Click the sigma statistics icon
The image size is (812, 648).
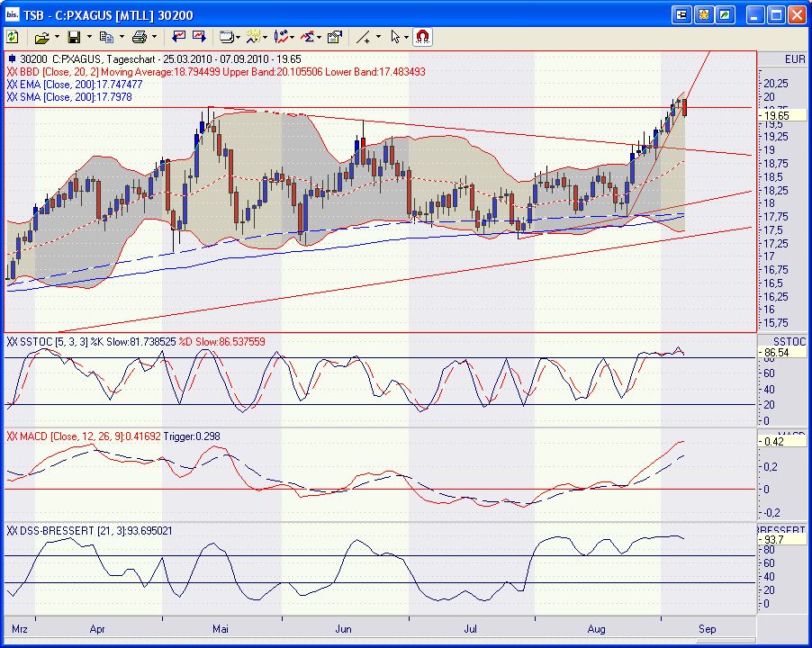pos(309,37)
